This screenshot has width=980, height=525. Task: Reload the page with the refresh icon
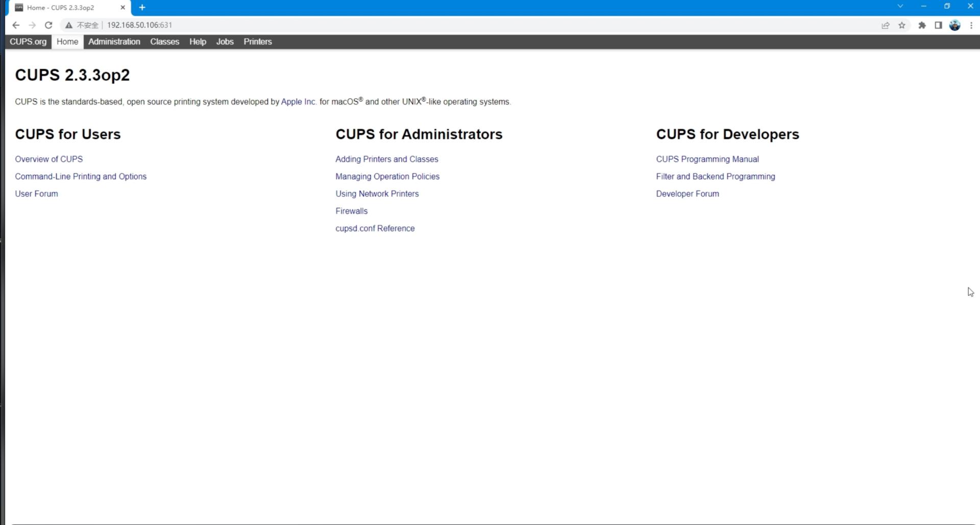[48, 25]
